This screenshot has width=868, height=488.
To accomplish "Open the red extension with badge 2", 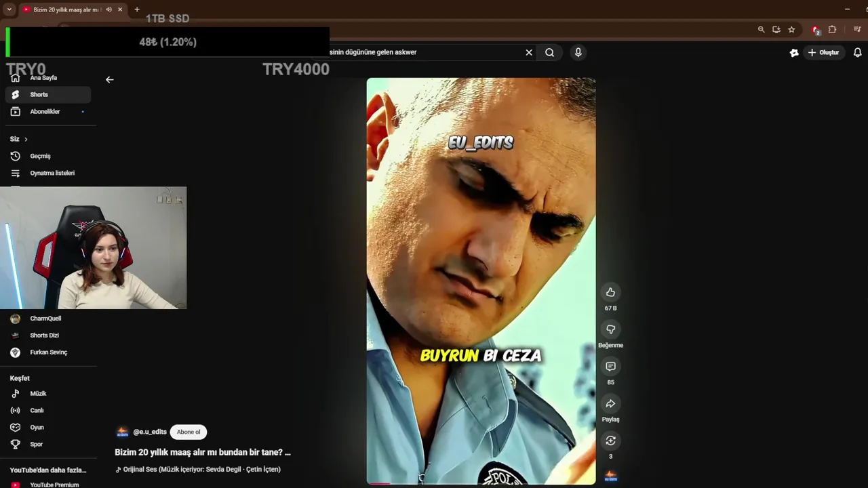I will coord(816,30).
